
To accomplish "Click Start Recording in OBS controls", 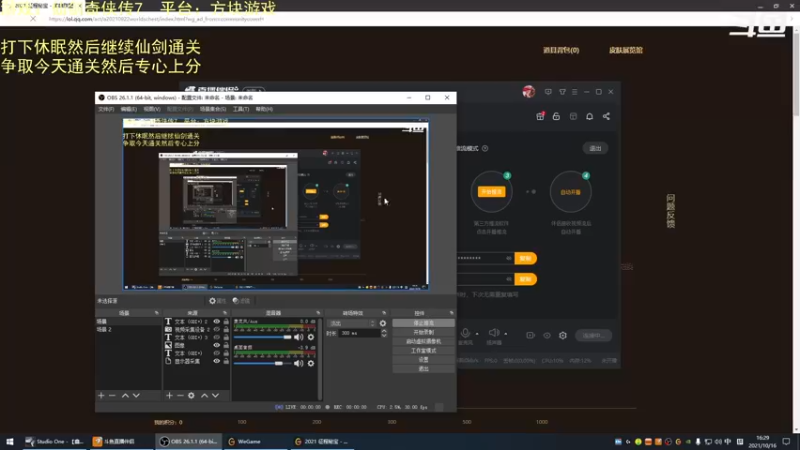I will (423, 332).
